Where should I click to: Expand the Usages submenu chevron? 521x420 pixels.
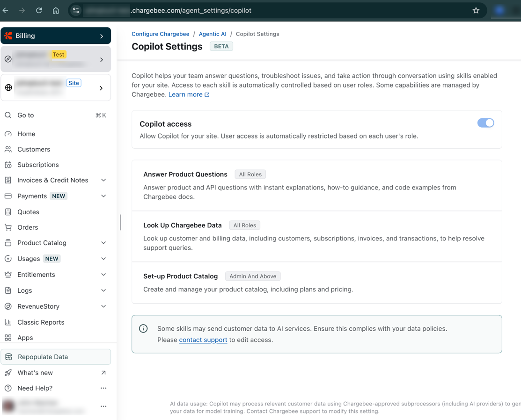[x=103, y=259]
